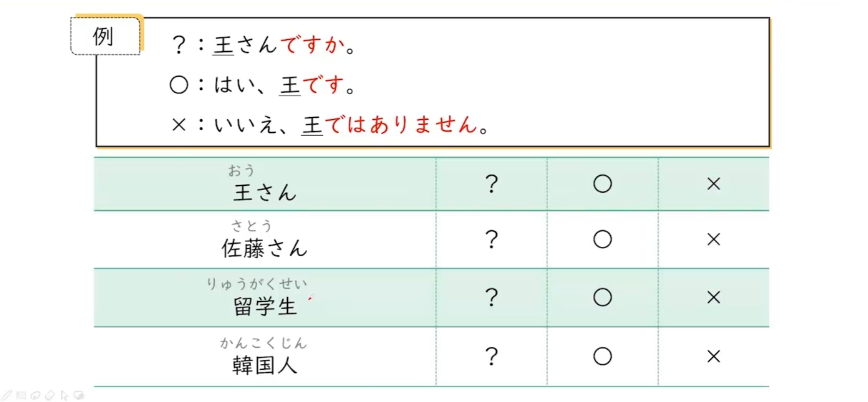Select the circle in 王さん row

[602, 184]
